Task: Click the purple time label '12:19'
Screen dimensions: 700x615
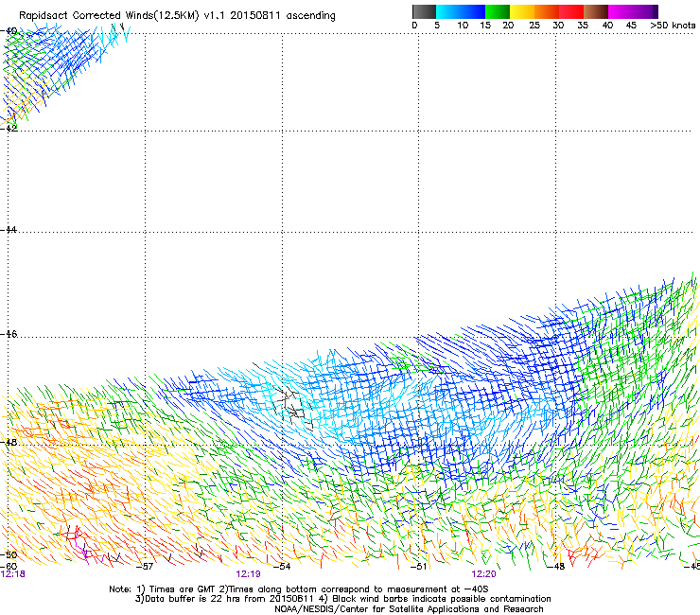Action: pos(248,574)
